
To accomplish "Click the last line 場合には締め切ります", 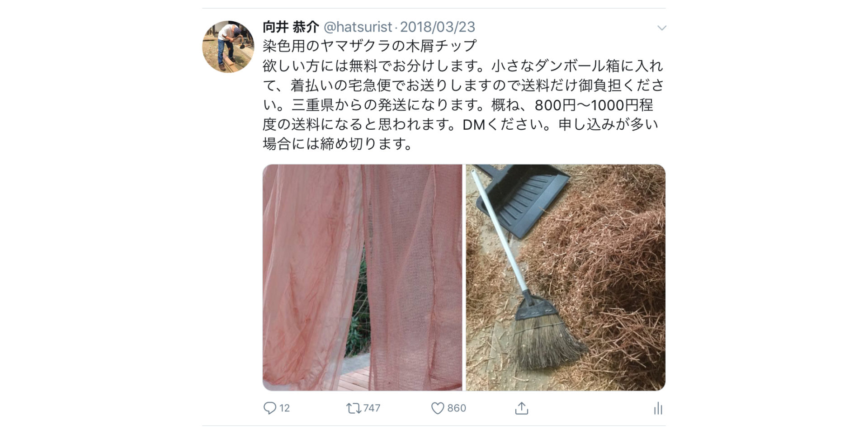I will point(337,144).
